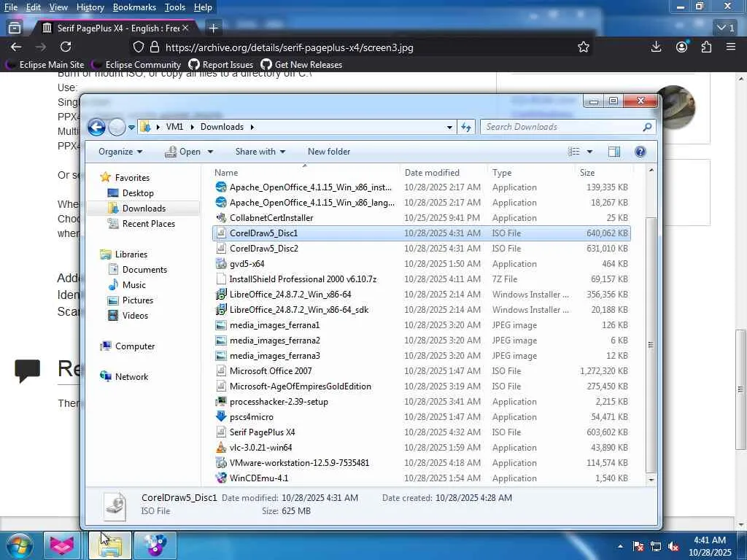
Task: Open Firefox History menu
Action: click(90, 7)
